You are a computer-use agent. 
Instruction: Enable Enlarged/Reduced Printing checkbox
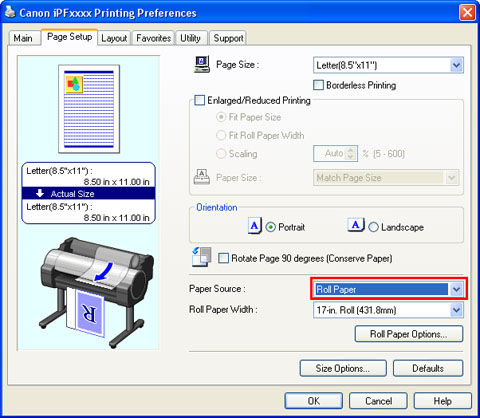tap(199, 100)
